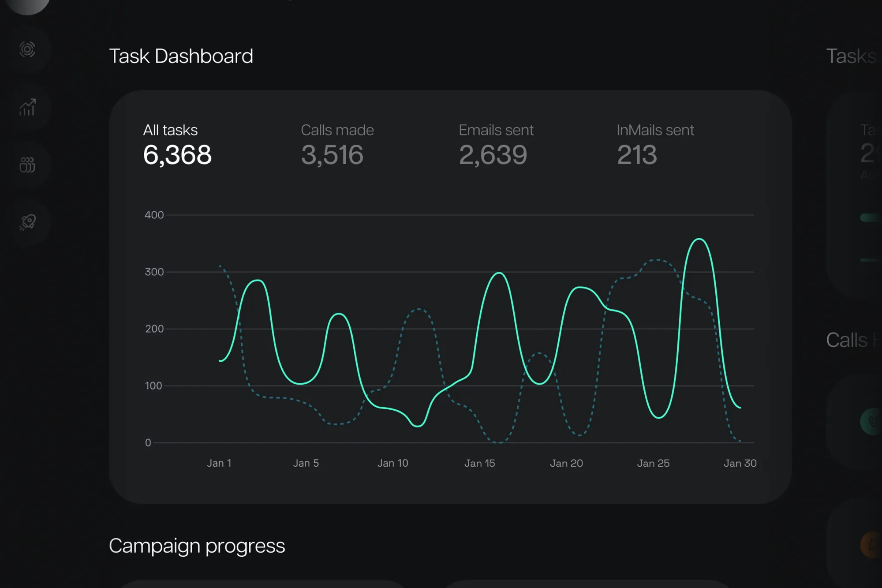
Task: Open the growth chart analytics sidebar icon
Action: point(27,107)
